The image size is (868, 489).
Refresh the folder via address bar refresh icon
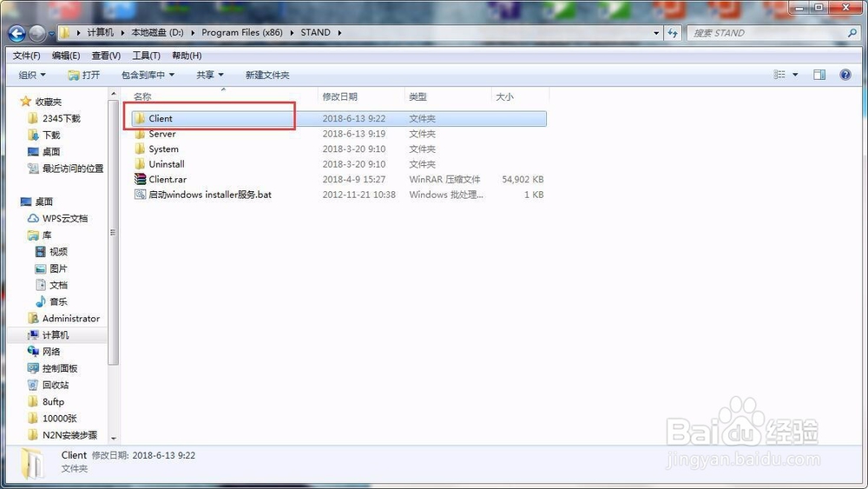[673, 33]
